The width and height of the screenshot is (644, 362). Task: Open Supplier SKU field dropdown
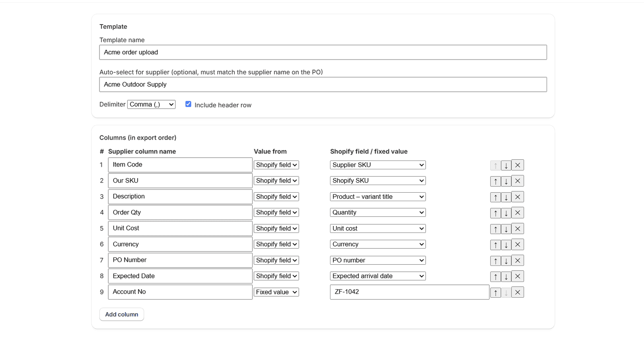(378, 165)
